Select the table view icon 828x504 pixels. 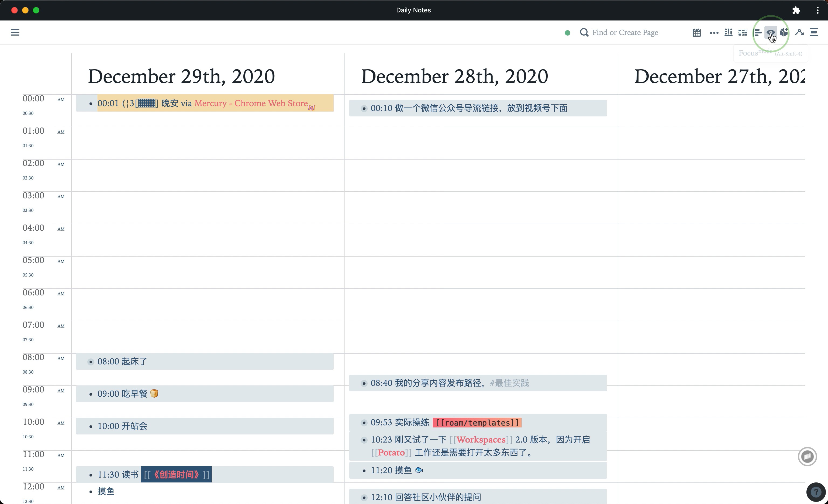pyautogui.click(x=743, y=33)
